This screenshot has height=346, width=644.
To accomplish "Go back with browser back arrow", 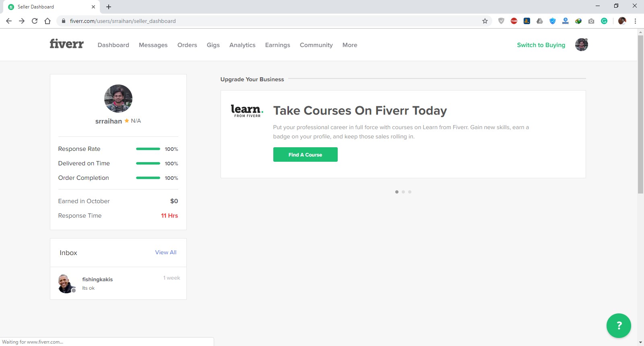I will click(9, 21).
